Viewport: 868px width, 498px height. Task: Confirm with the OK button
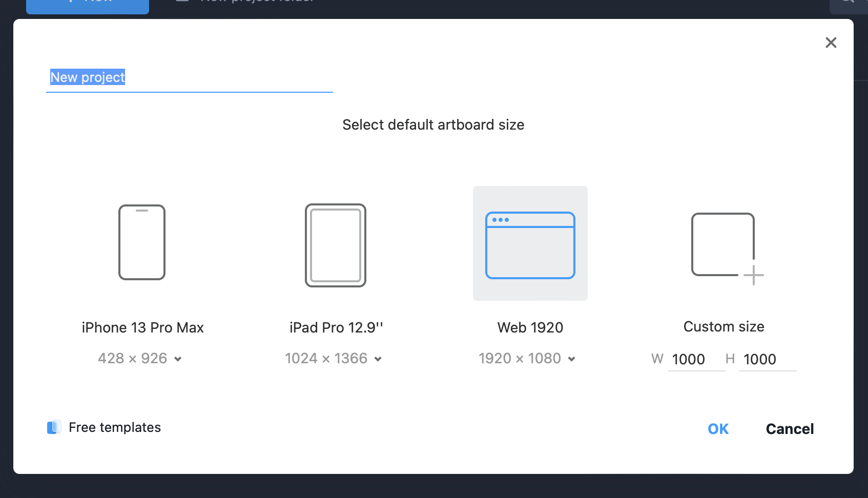717,428
